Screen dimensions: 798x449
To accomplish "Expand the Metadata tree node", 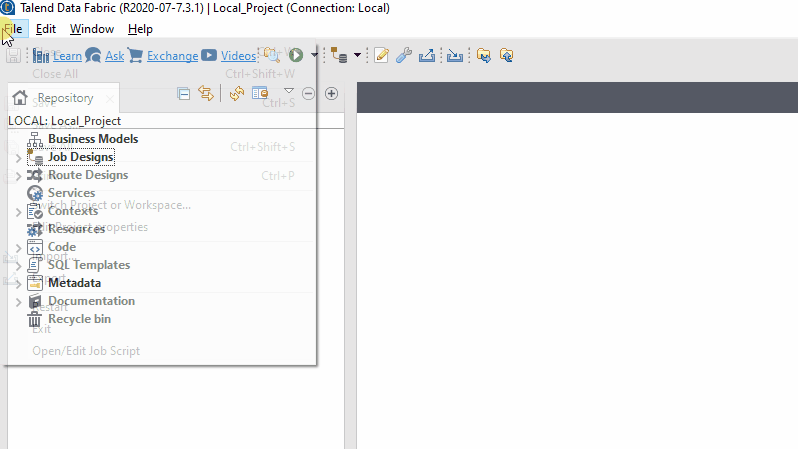I will (18, 284).
